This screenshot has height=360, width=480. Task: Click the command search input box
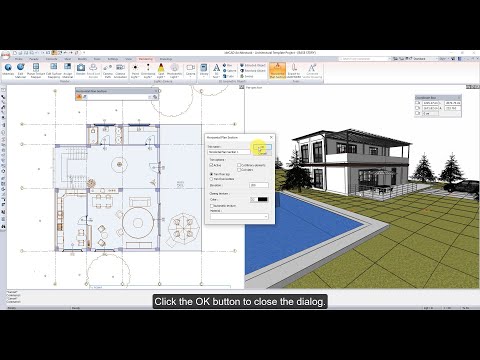[x=363, y=59]
